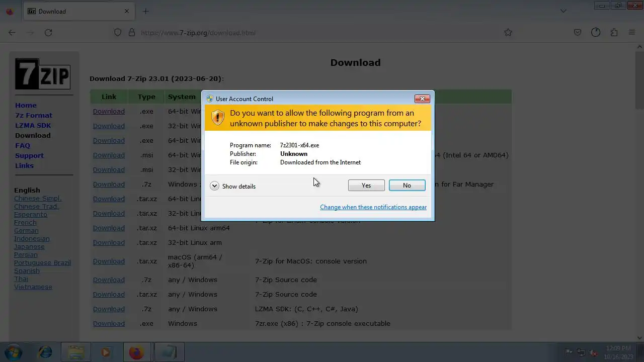Click the network tray icon
644x362 pixels.
[581, 352]
